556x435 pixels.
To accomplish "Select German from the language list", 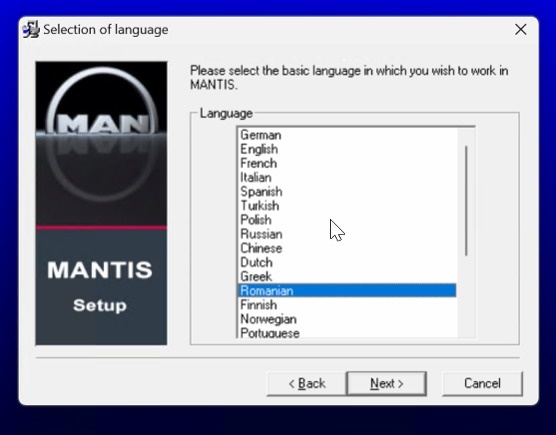I will [x=346, y=135].
